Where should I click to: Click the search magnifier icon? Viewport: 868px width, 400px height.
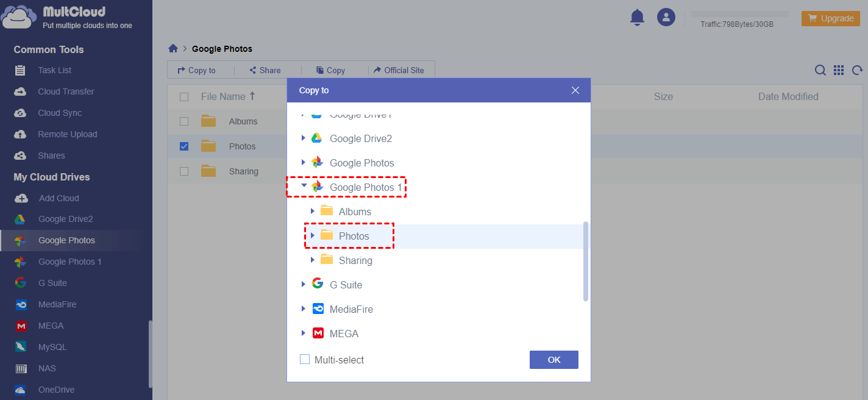pos(820,71)
